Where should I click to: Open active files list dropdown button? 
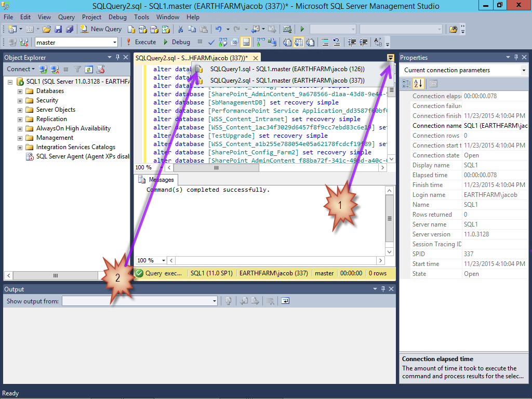[x=391, y=58]
